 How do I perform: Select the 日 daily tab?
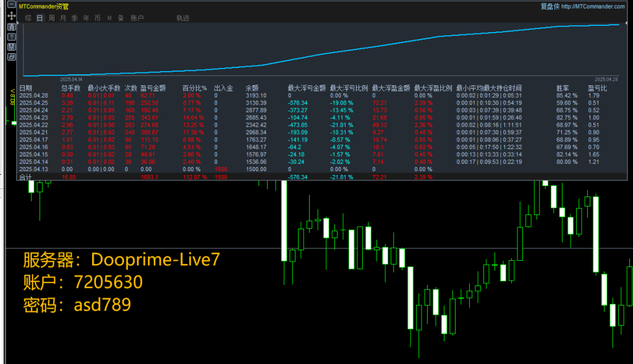(x=40, y=18)
